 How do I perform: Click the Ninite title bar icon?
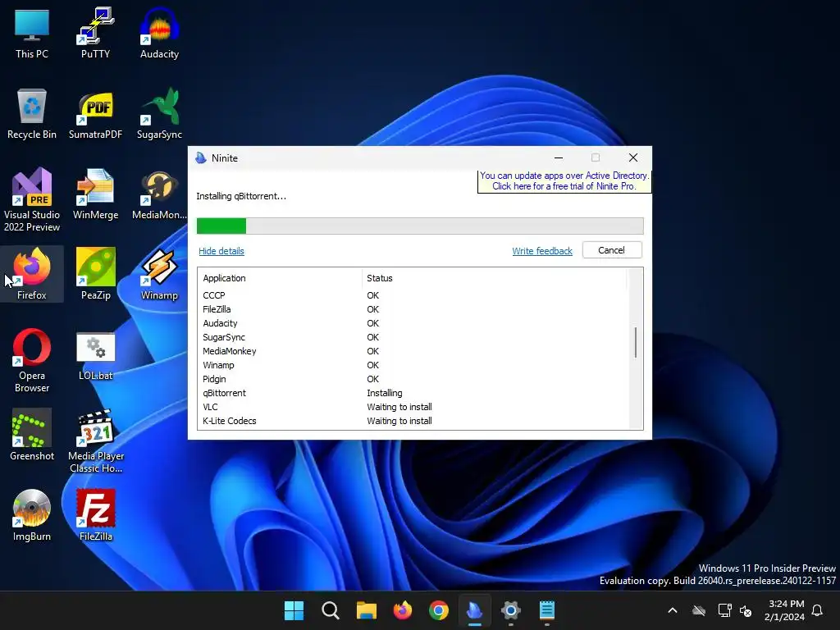pyautogui.click(x=201, y=158)
